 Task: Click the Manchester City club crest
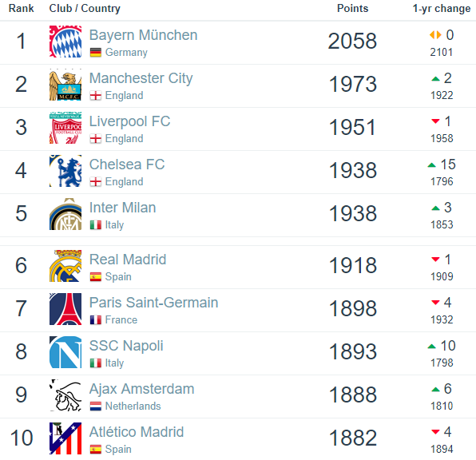click(65, 85)
